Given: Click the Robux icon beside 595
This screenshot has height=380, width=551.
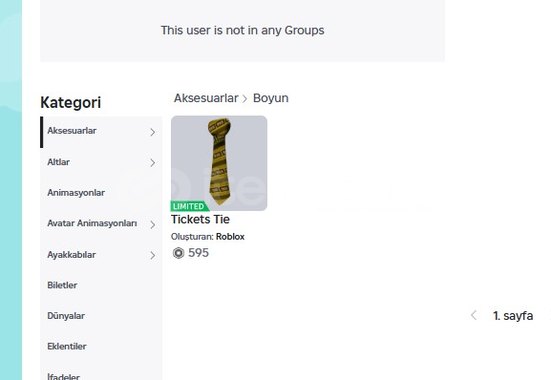Looking at the screenshot, I should 178,253.
